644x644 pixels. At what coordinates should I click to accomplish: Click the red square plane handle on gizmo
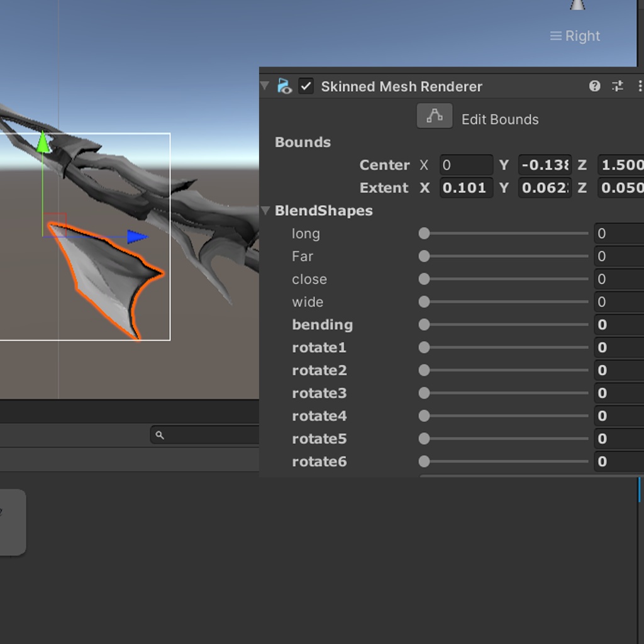[55, 225]
